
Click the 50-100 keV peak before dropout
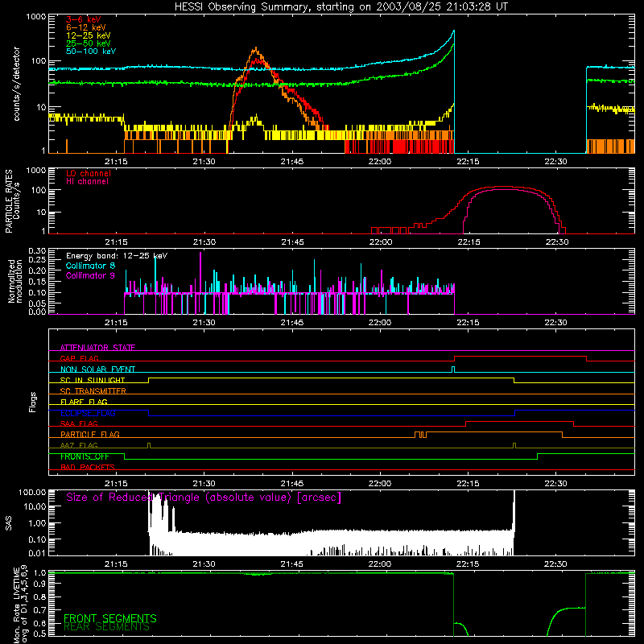453,31
